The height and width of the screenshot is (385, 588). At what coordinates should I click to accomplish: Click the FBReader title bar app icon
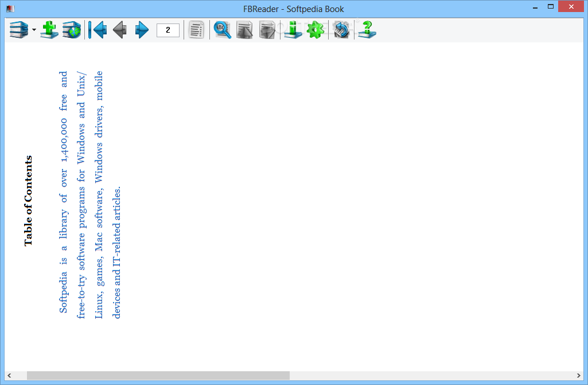click(10, 9)
